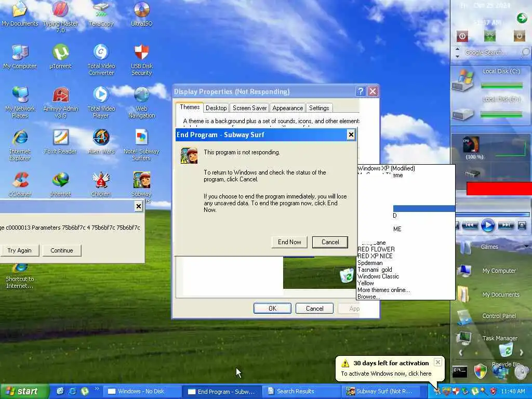Expand quick launch overflow chevron on taskbar

(x=97, y=389)
